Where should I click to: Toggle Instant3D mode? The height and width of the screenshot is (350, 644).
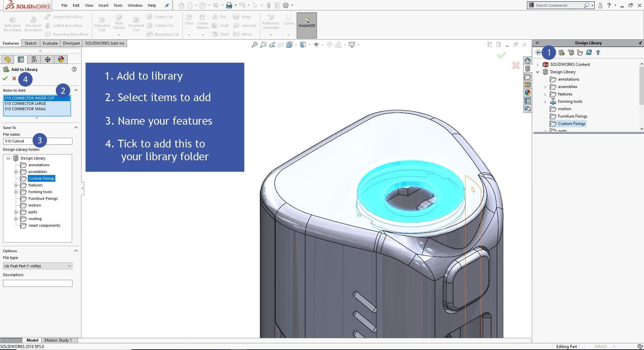click(x=307, y=26)
